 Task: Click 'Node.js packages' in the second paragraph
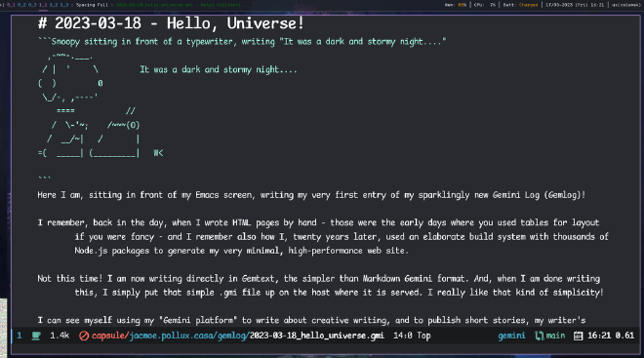tap(111, 251)
